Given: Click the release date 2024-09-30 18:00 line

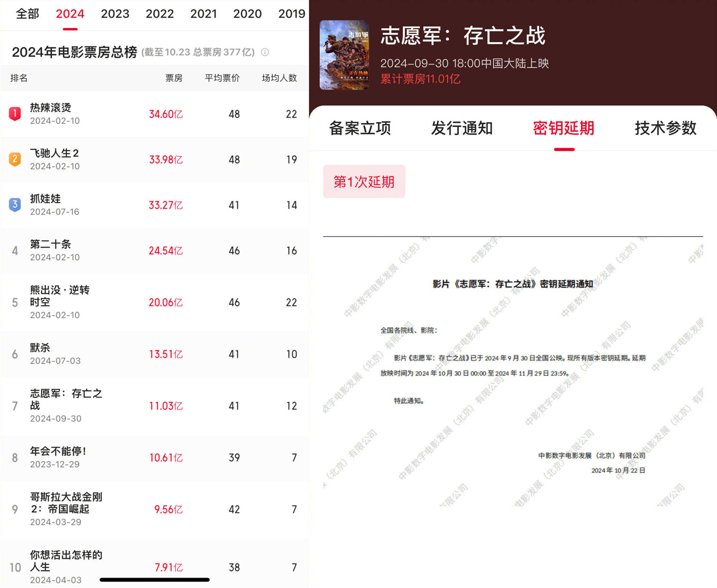Looking at the screenshot, I should [465, 63].
